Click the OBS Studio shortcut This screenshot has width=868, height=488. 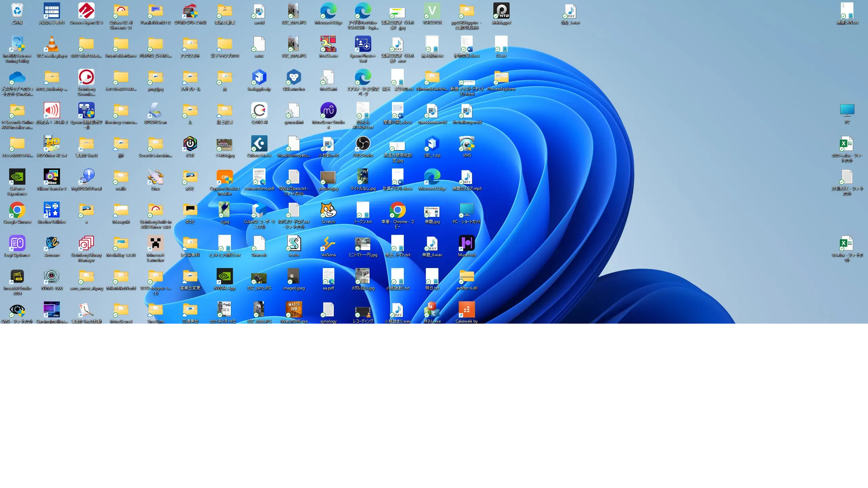tap(363, 144)
